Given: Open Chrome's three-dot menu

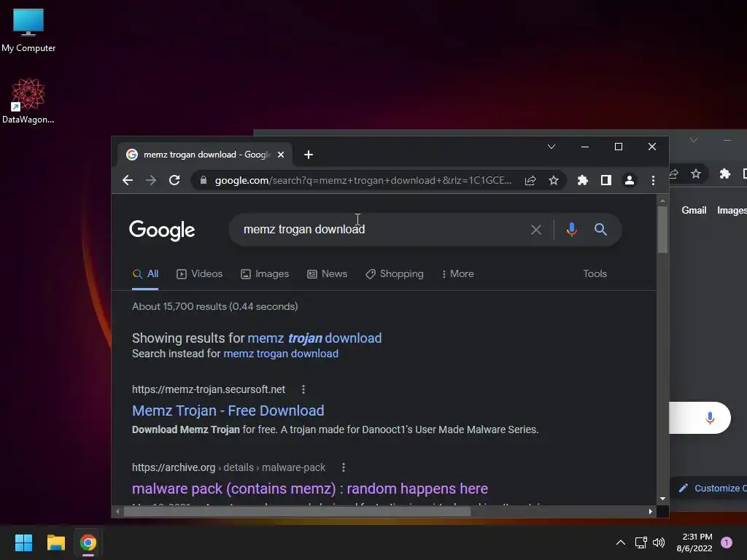Looking at the screenshot, I should [653, 181].
